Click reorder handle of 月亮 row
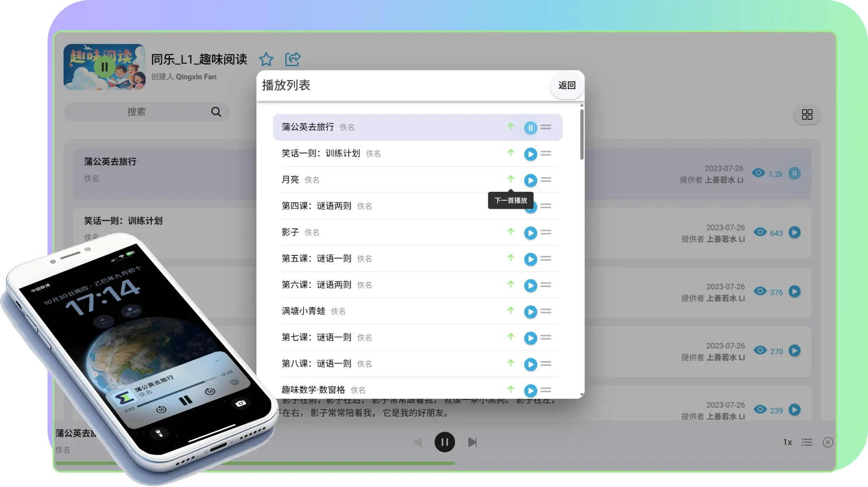Viewport: 868px width, 487px height. 546,179
